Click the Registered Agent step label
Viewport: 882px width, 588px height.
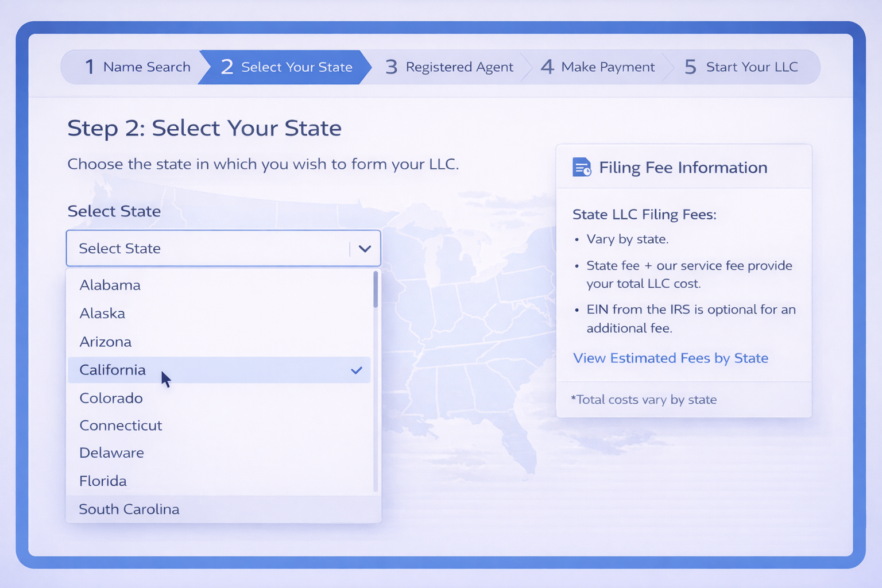(x=459, y=67)
